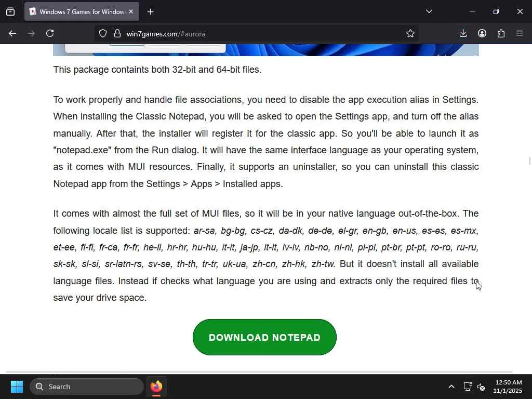Click text '32-bit and 64-bit files'
Image resolution: width=532 pixels, height=399 pixels.
[217, 70]
